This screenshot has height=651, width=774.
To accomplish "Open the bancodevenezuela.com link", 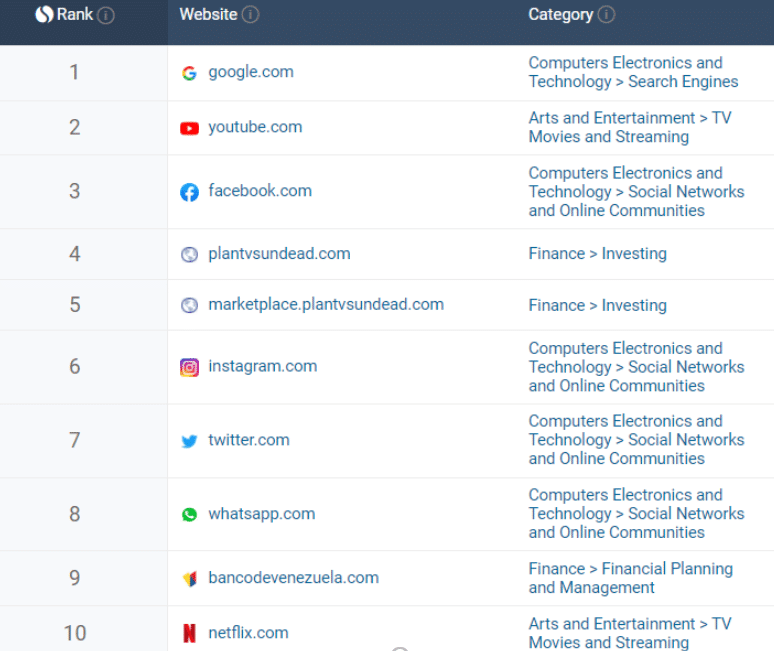I will click(293, 577).
